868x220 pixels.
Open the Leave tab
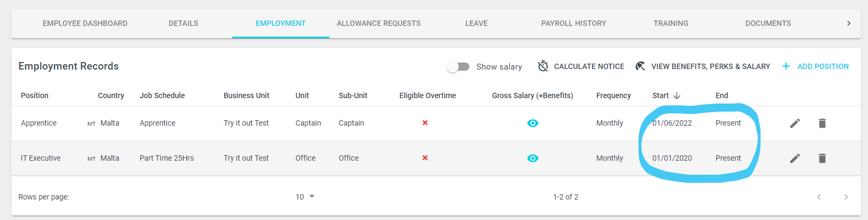(x=476, y=24)
